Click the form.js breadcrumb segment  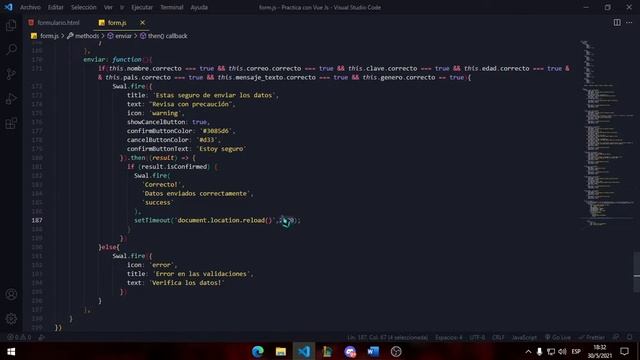tap(49, 36)
